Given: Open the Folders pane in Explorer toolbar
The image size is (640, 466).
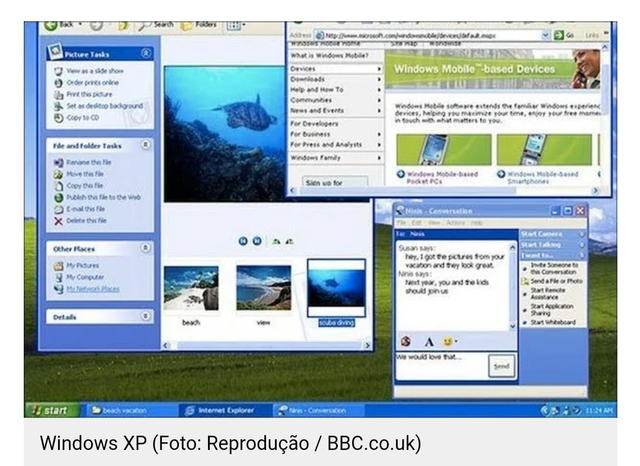Looking at the screenshot, I should tap(198, 25).
